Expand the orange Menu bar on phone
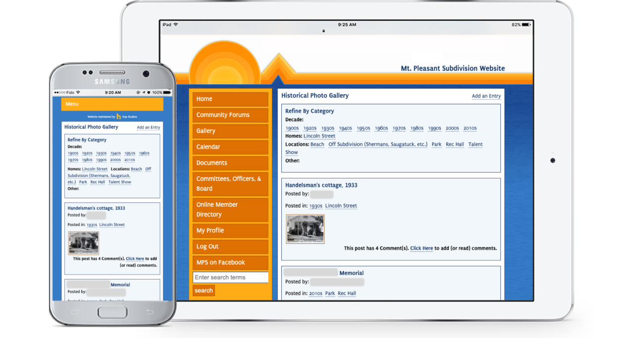The width and height of the screenshot is (644, 338). [112, 104]
